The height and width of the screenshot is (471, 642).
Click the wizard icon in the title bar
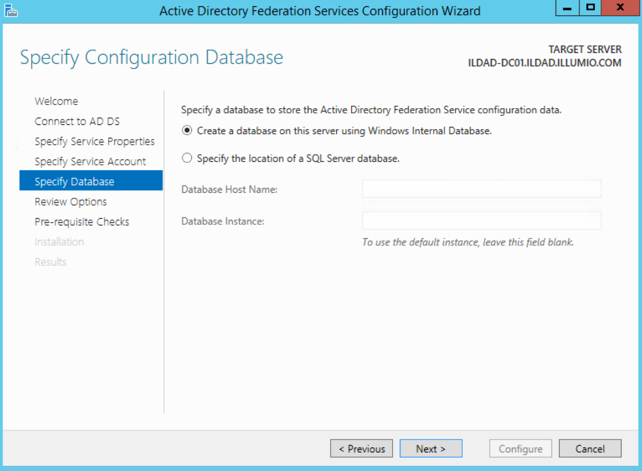click(11, 10)
